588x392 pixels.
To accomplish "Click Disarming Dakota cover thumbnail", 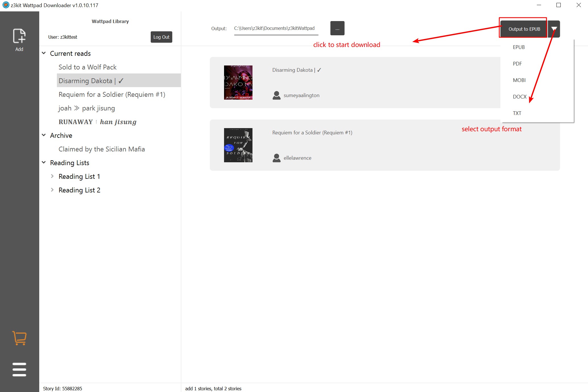I will (238, 83).
